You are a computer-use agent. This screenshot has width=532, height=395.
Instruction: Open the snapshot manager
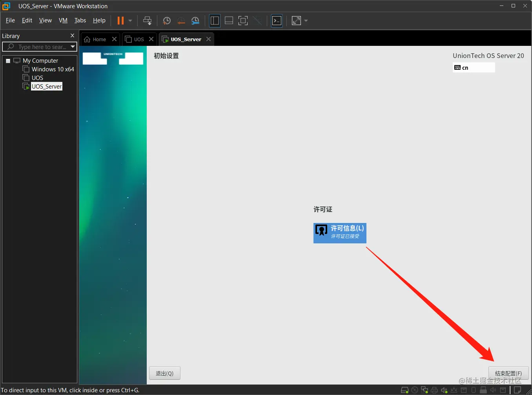coord(195,21)
